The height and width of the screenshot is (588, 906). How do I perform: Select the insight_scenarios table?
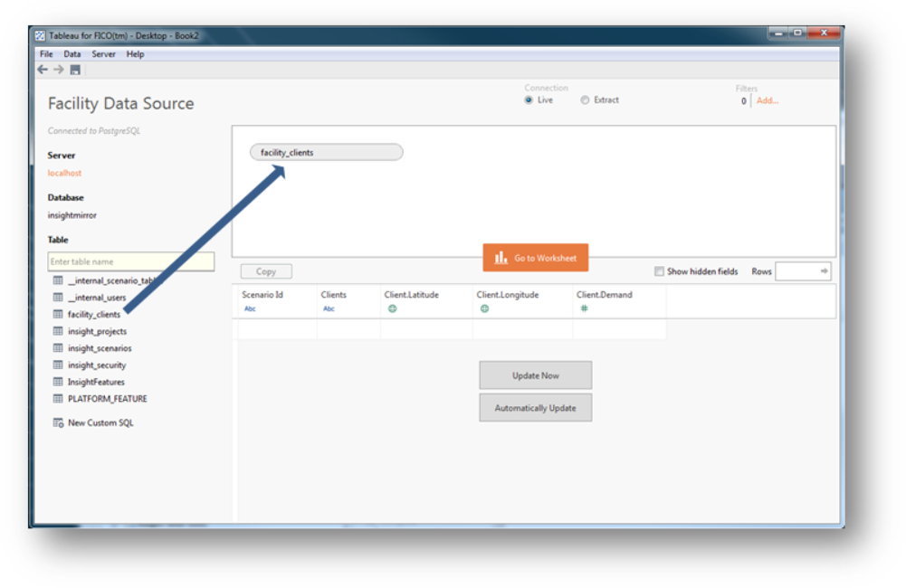[x=100, y=348]
